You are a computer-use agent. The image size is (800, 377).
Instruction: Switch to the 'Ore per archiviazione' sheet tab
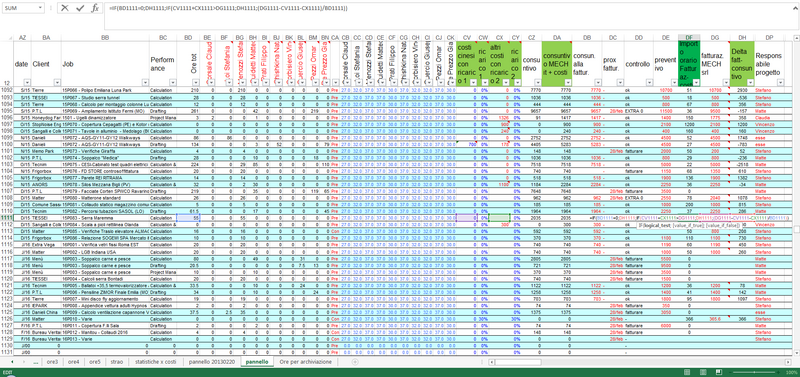306,362
